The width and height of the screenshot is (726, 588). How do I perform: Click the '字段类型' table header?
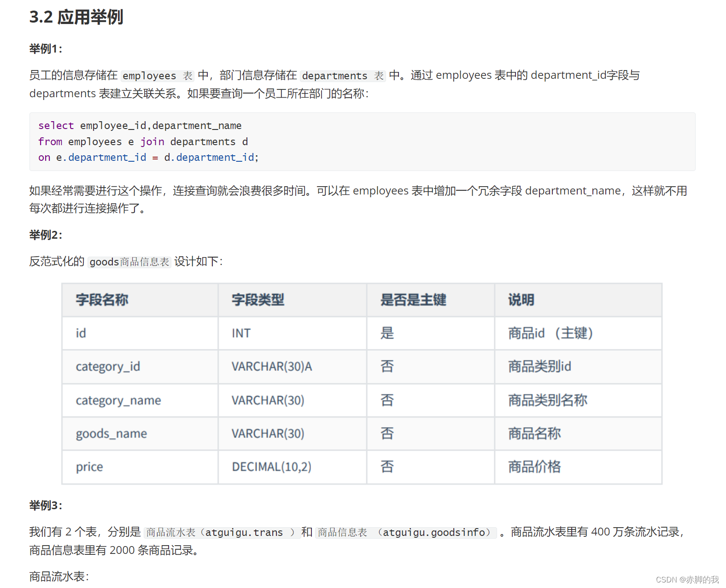(x=293, y=300)
